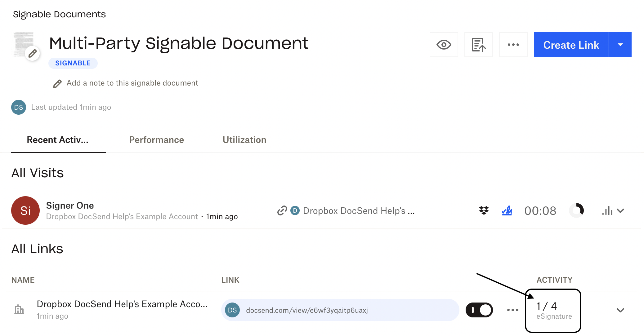
Task: Click the Create Link button
Action: [571, 45]
